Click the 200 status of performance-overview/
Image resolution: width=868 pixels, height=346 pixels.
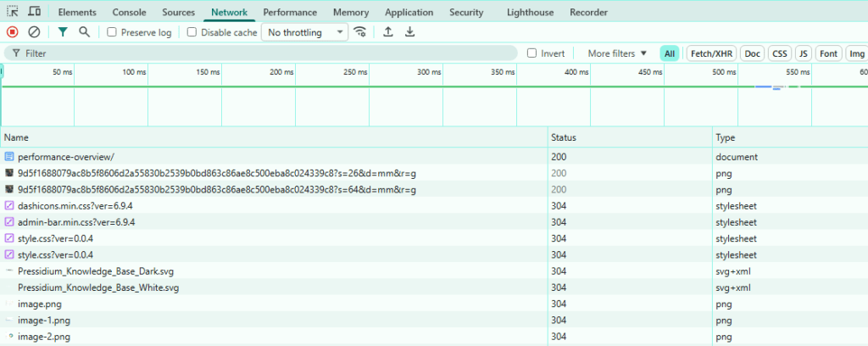pyautogui.click(x=559, y=157)
